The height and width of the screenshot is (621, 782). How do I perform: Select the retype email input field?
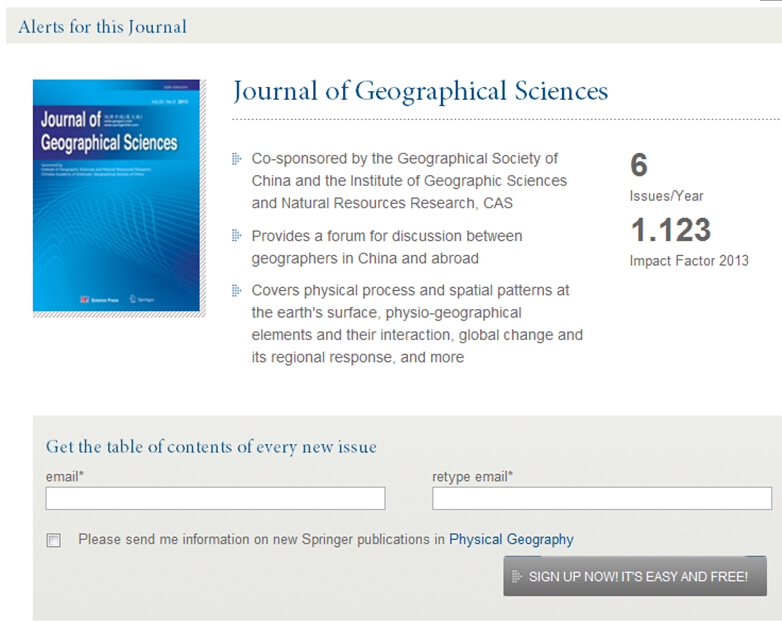[601, 498]
